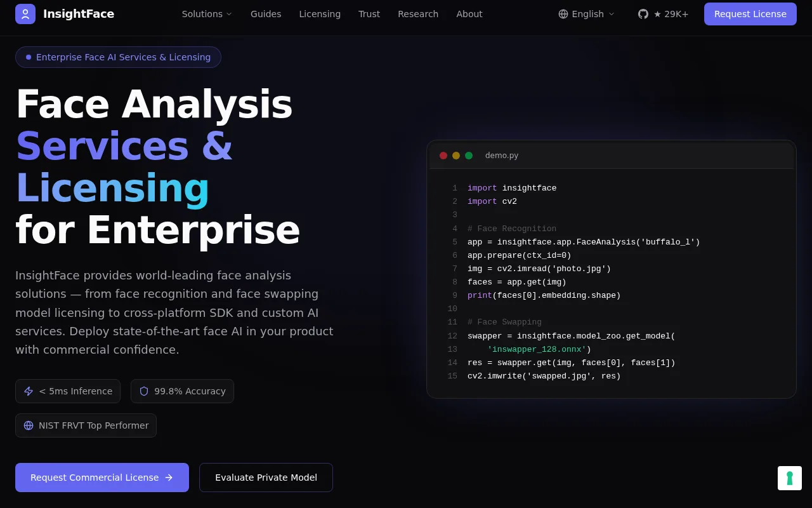Image resolution: width=812 pixels, height=508 pixels.
Task: Click the green dot in demo.py window
Action: 469,156
